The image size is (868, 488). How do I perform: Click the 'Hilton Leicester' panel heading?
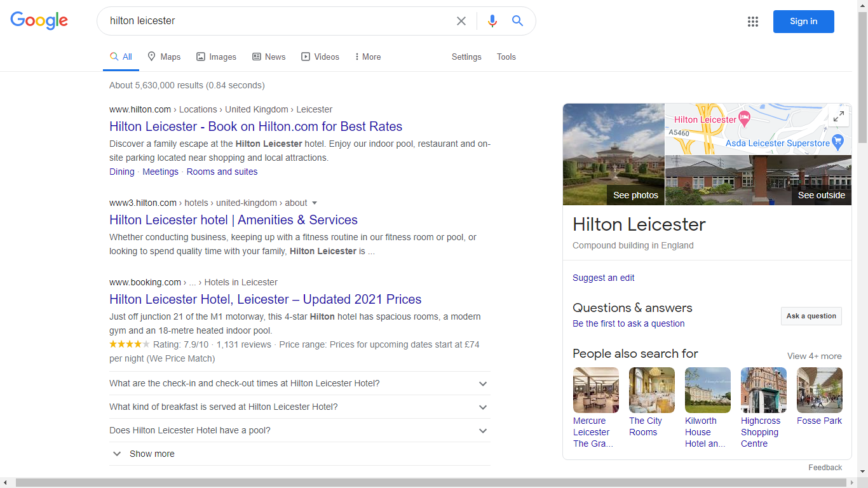click(639, 224)
